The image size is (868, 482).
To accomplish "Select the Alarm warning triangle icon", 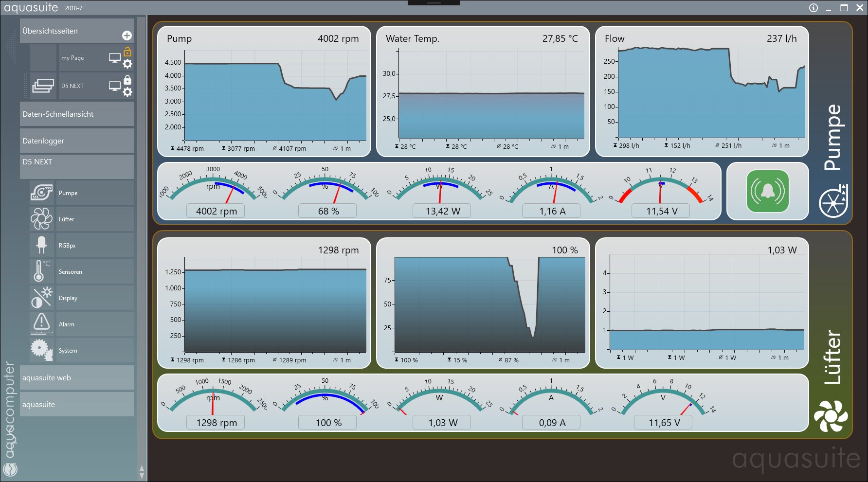I will (x=41, y=324).
